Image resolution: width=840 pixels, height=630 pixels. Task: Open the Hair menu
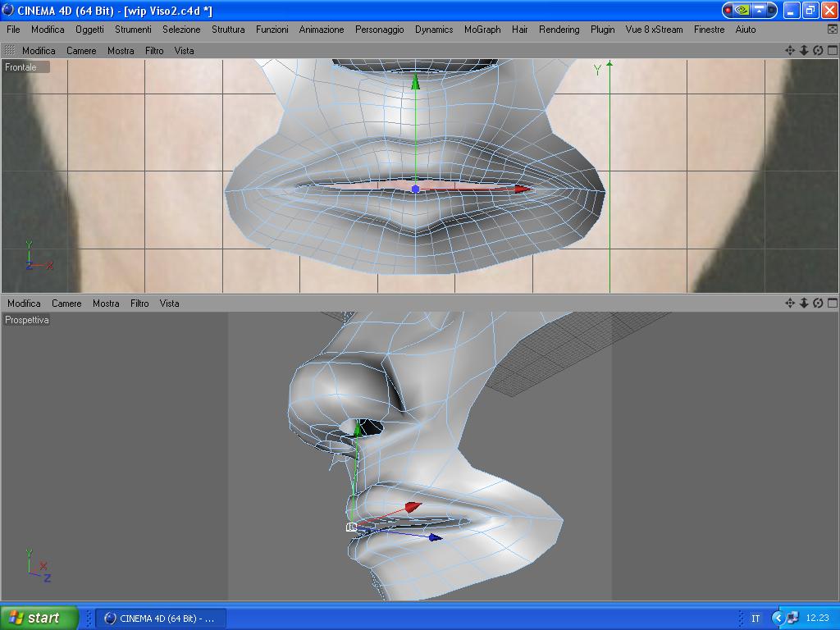519,30
